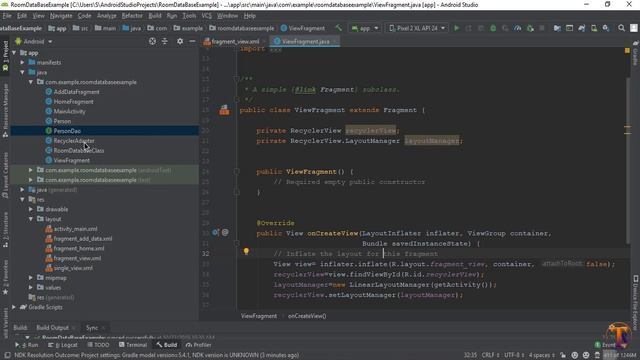Open the Terminal tool window
Image resolution: width=640 pixels, height=360 pixels.
point(133,345)
